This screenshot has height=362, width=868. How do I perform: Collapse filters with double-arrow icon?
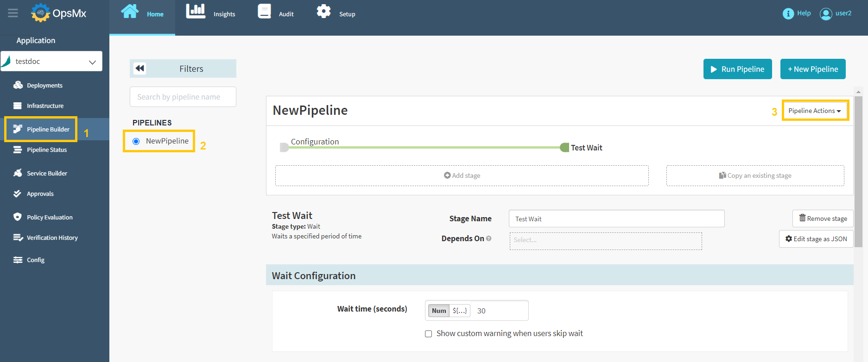[140, 69]
